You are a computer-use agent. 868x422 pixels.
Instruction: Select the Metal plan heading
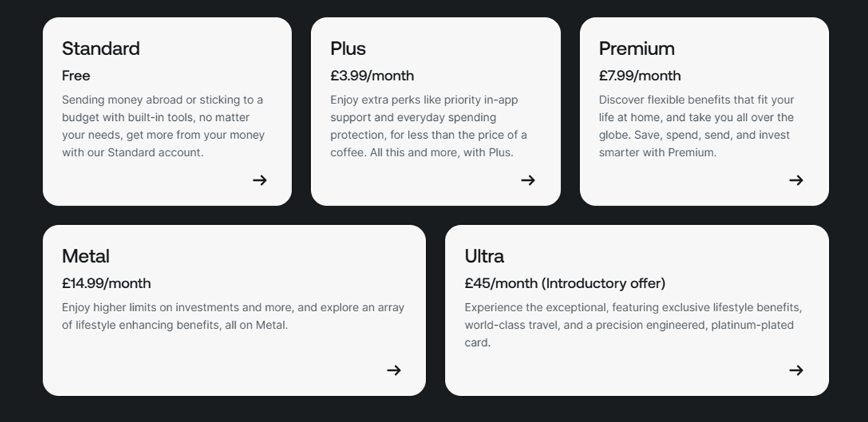[x=86, y=256]
